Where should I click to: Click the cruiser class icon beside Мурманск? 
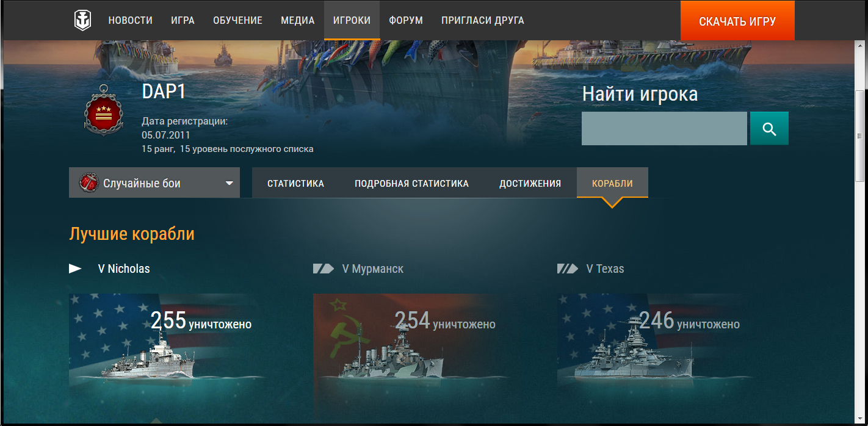coord(324,269)
